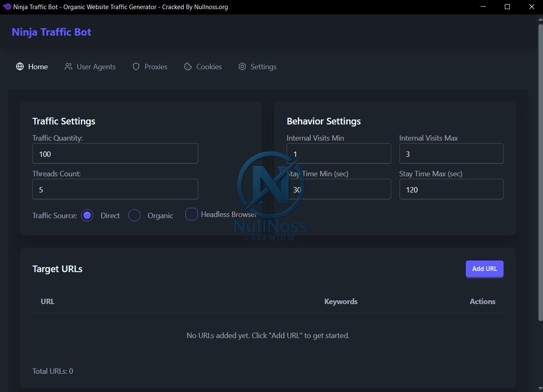Switch to the Home tab

[38, 66]
